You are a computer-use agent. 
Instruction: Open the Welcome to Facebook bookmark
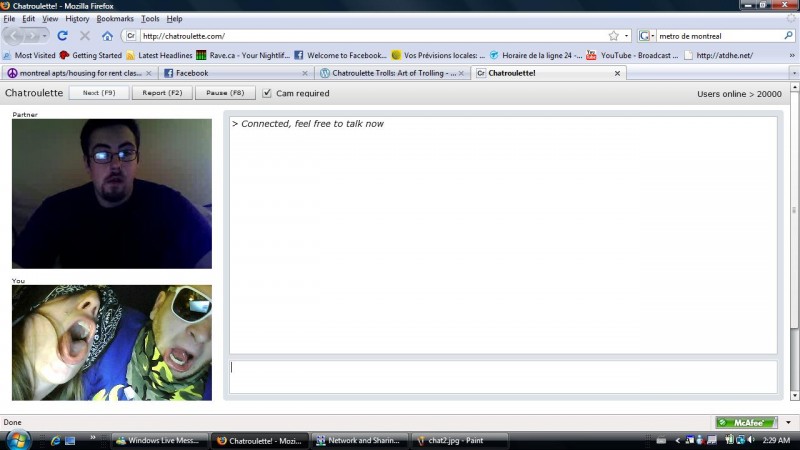point(340,55)
